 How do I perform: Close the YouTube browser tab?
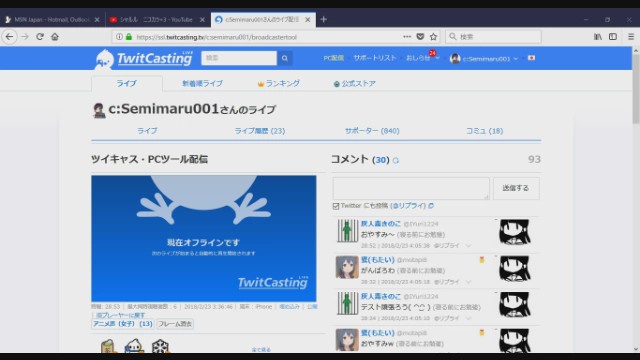202,19
